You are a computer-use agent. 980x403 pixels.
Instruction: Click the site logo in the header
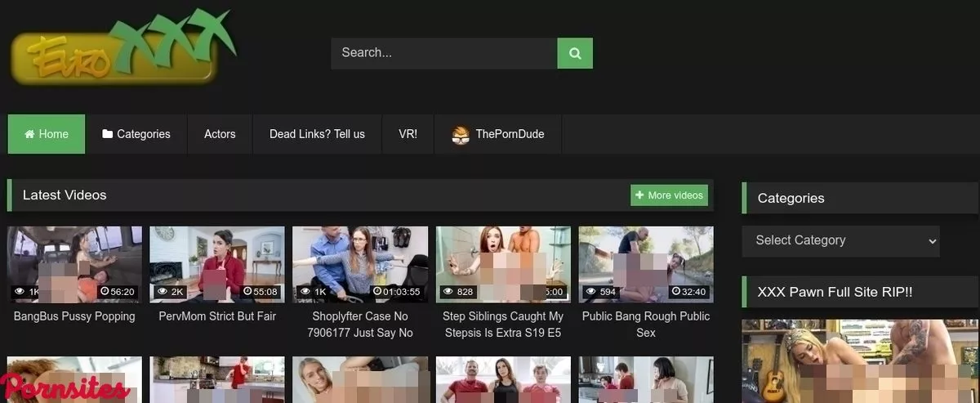pos(122,49)
